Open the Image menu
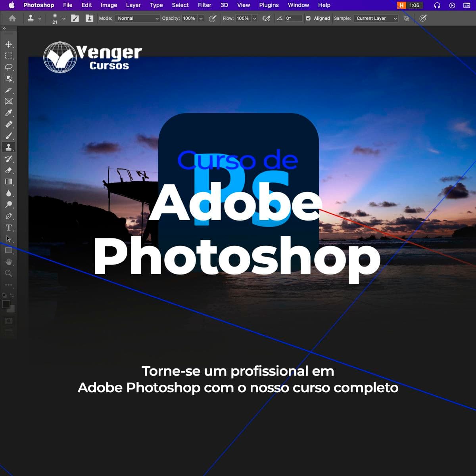 click(x=109, y=5)
